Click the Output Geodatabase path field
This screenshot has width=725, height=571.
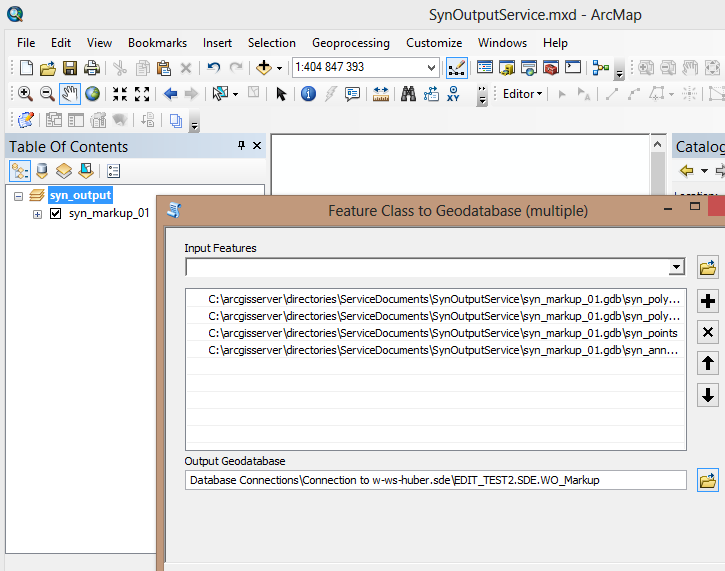point(436,480)
